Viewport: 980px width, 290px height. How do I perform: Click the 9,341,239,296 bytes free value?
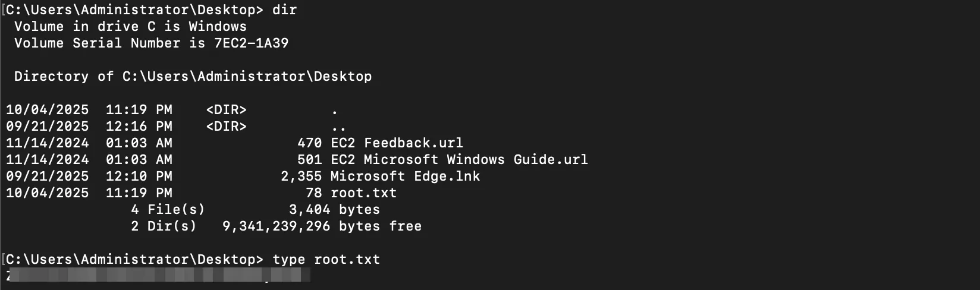tap(276, 226)
